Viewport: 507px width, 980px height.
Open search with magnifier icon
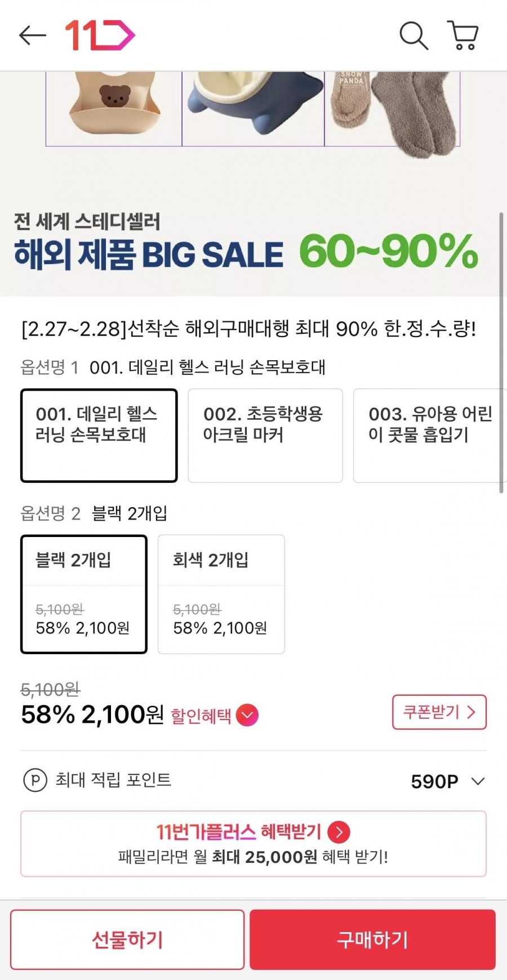click(x=413, y=35)
